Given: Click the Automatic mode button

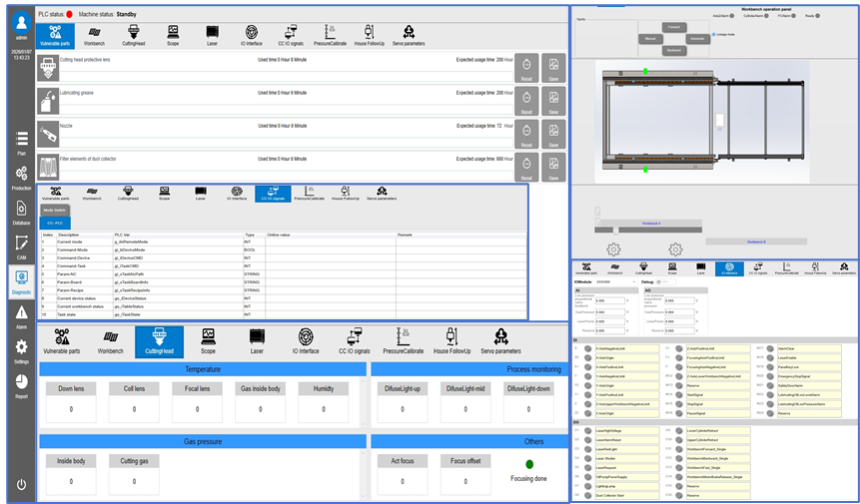Looking at the screenshot, I should point(697,38).
